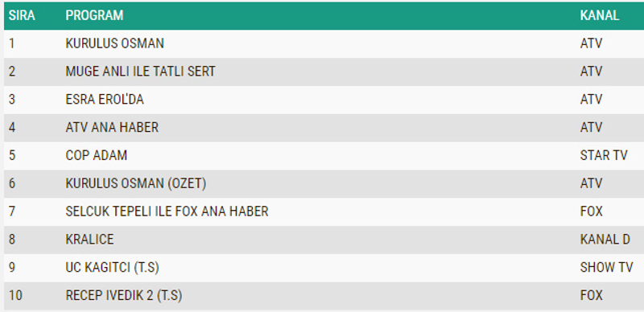
Task: Click the PROGRAM column header
Action: click(x=94, y=15)
